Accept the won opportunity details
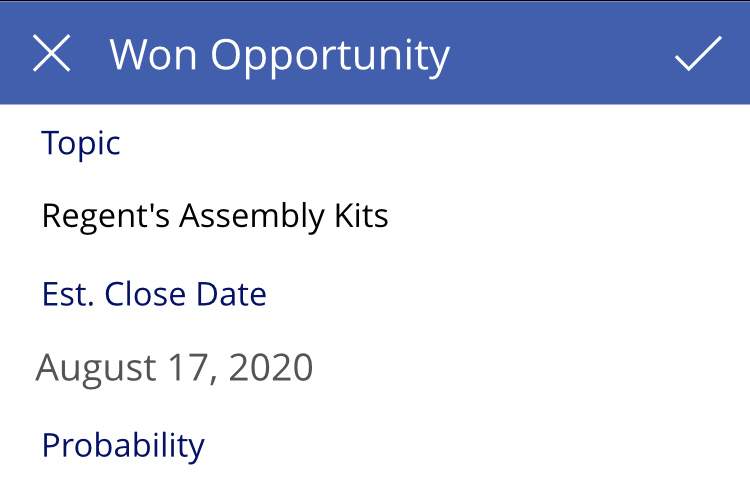Image resolution: width=750 pixels, height=504 pixels. 697,54
